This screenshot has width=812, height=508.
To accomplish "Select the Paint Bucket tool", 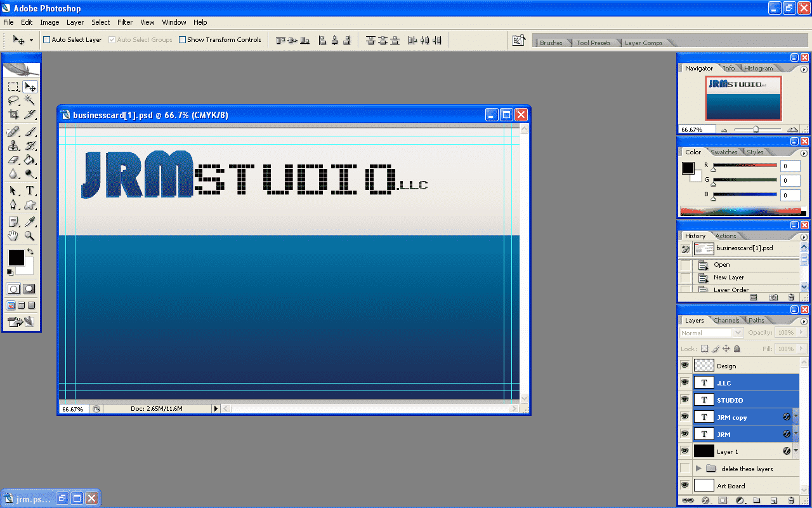I will 29,160.
